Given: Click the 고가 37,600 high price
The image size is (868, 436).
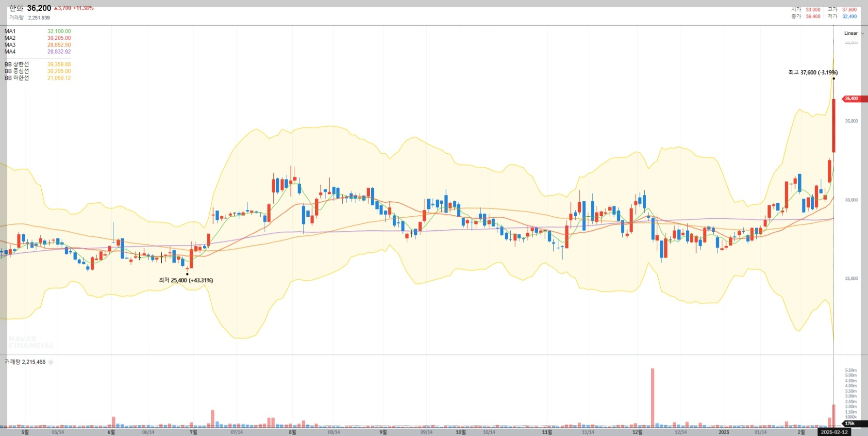Looking at the screenshot, I should coord(842,10).
